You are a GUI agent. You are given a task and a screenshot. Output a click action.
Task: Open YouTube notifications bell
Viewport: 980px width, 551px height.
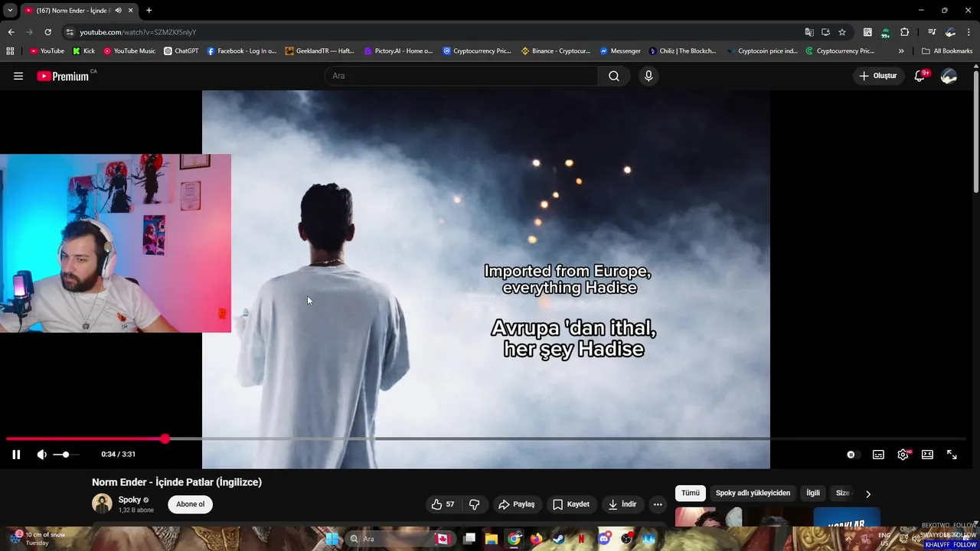point(920,76)
